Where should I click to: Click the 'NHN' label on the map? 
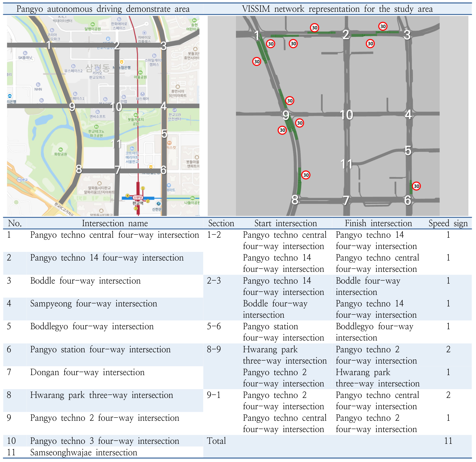[38, 89]
